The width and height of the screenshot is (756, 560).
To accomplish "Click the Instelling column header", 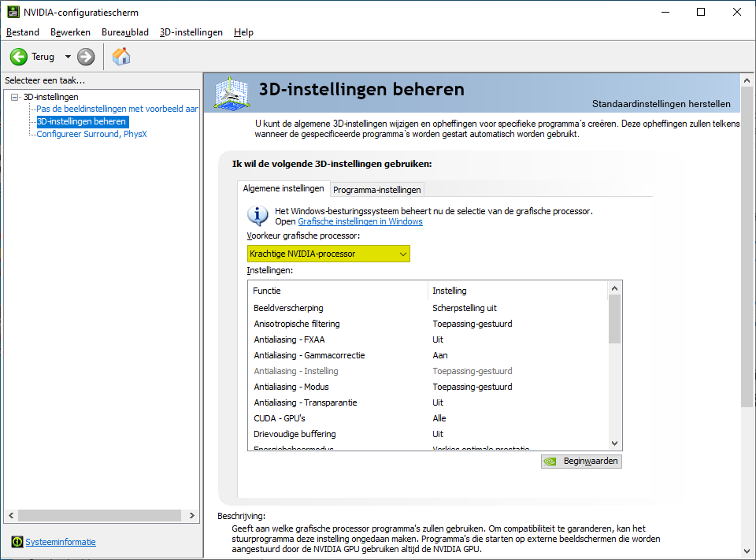I will click(x=518, y=291).
